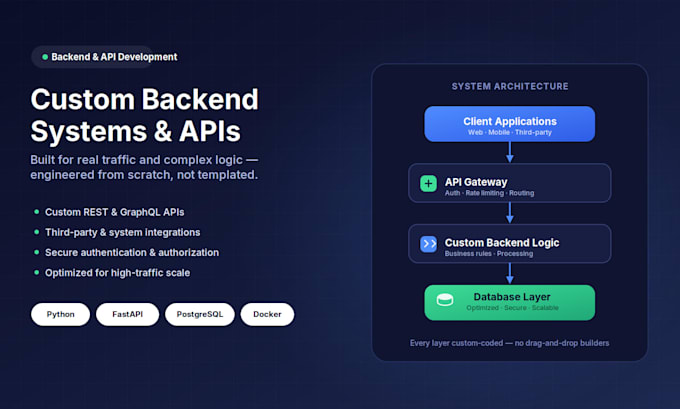680x409 pixels.
Task: Select the PostgreSQL tag pill
Action: coord(200,314)
